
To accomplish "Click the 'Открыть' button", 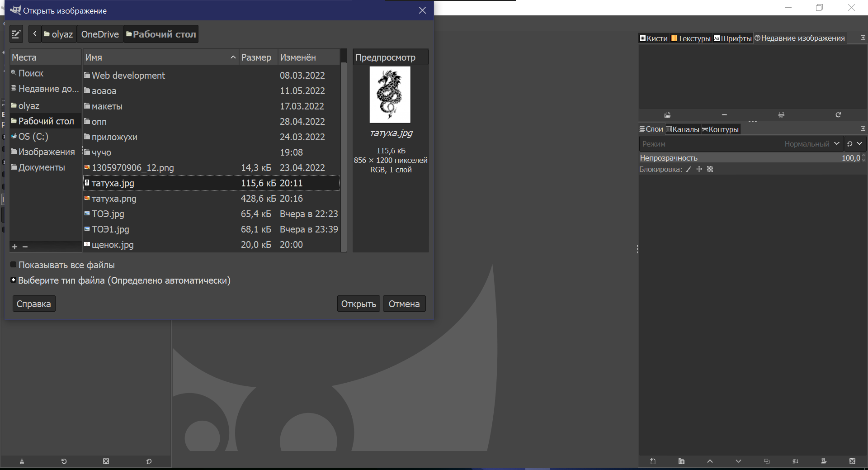I will (x=359, y=304).
